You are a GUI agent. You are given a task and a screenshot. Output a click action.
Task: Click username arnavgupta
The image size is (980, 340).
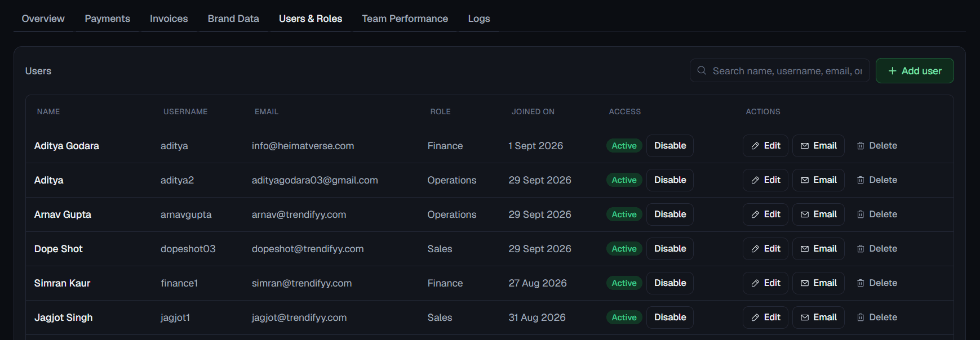click(x=186, y=214)
